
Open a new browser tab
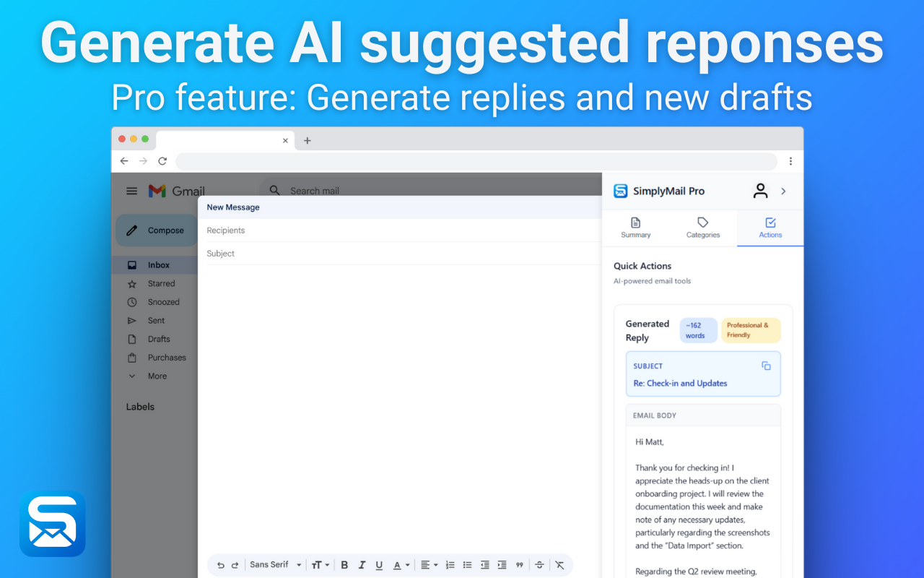307,141
